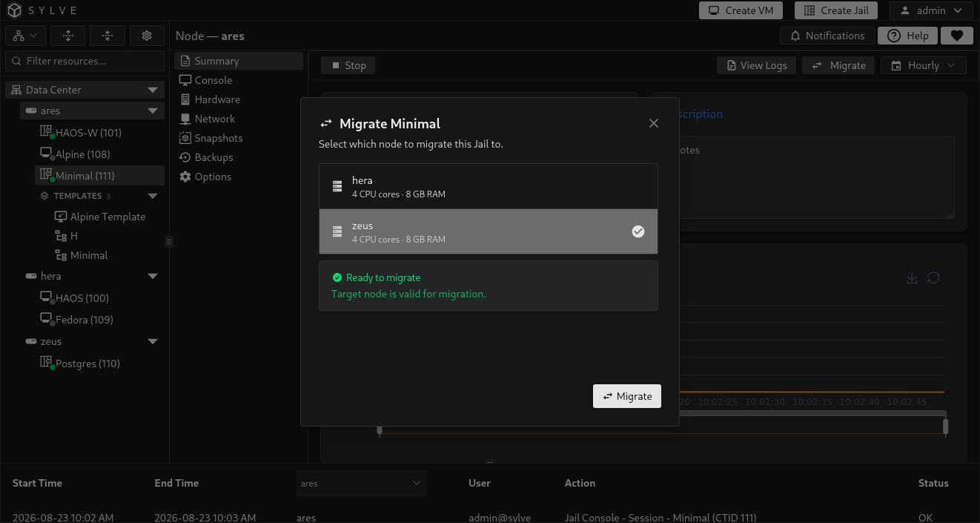Viewport: 980px width, 523px height.
Task: Collapse the Data Center tree node
Action: point(153,90)
